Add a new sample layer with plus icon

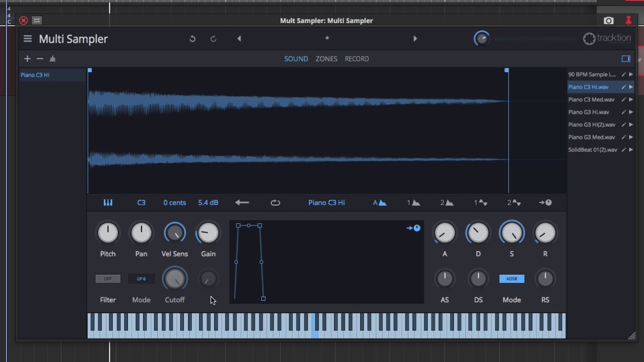click(x=27, y=59)
